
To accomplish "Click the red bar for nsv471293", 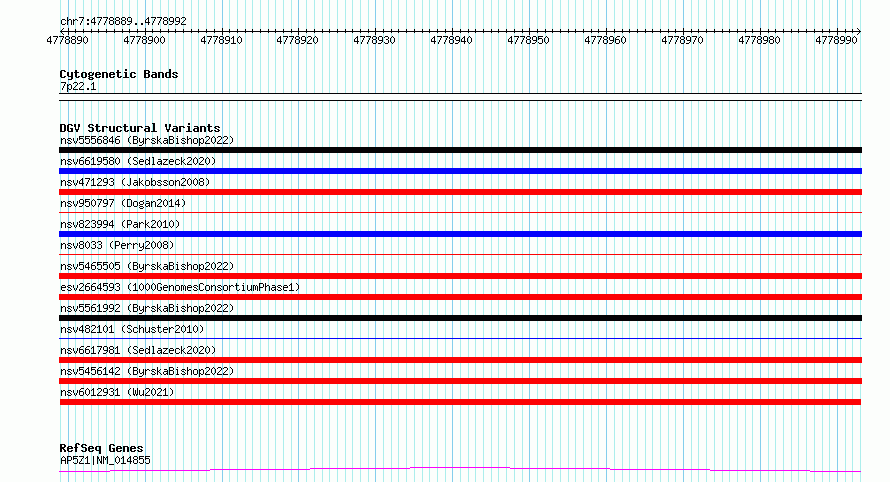I will click(x=460, y=192).
